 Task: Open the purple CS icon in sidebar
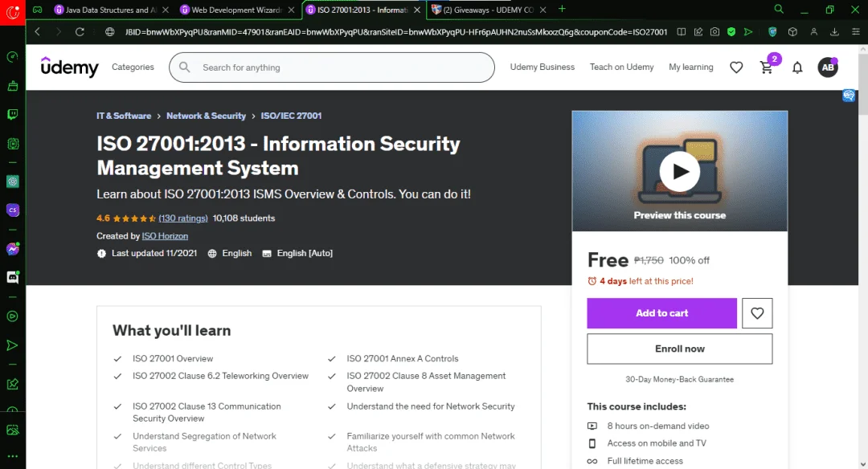pos(12,210)
